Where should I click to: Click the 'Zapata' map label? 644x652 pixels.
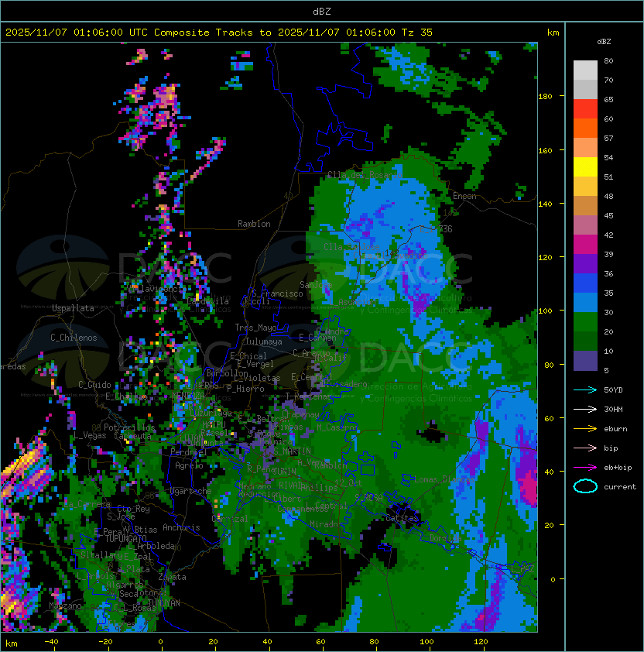172,577
